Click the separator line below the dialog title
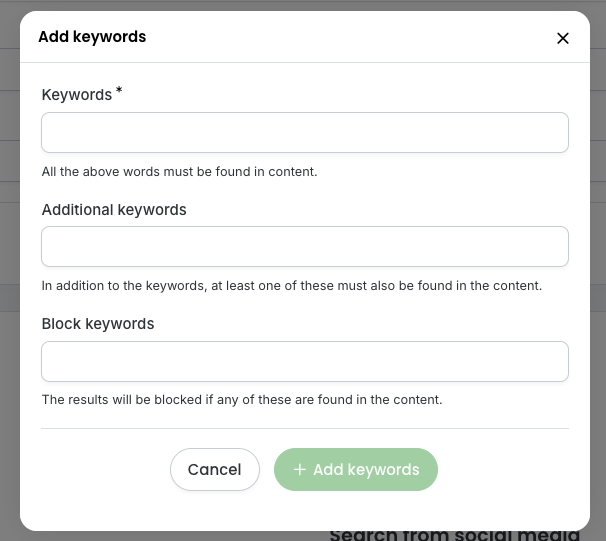 [x=304, y=63]
